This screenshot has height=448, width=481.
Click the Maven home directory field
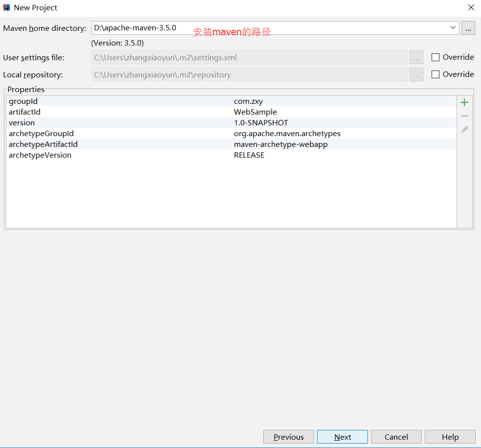tap(275, 28)
